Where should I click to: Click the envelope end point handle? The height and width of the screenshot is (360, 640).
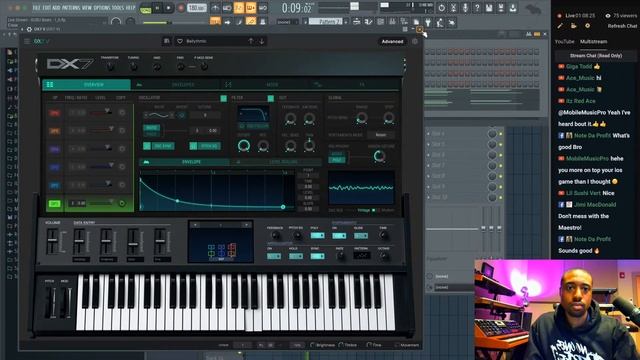pyautogui.click(x=283, y=207)
